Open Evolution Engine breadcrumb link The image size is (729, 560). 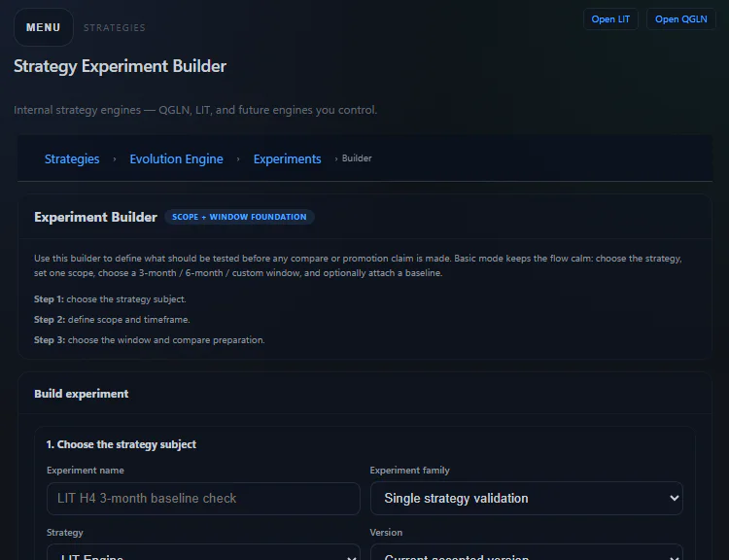176,159
